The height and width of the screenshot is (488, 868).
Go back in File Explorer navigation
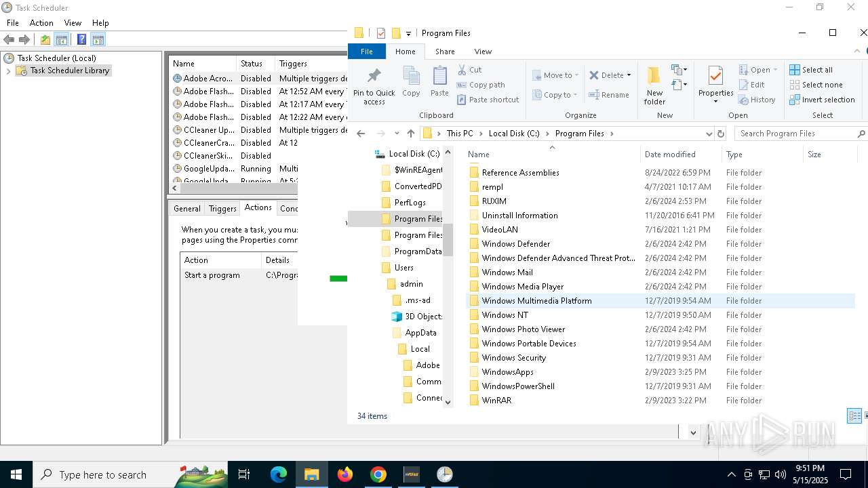(361, 134)
